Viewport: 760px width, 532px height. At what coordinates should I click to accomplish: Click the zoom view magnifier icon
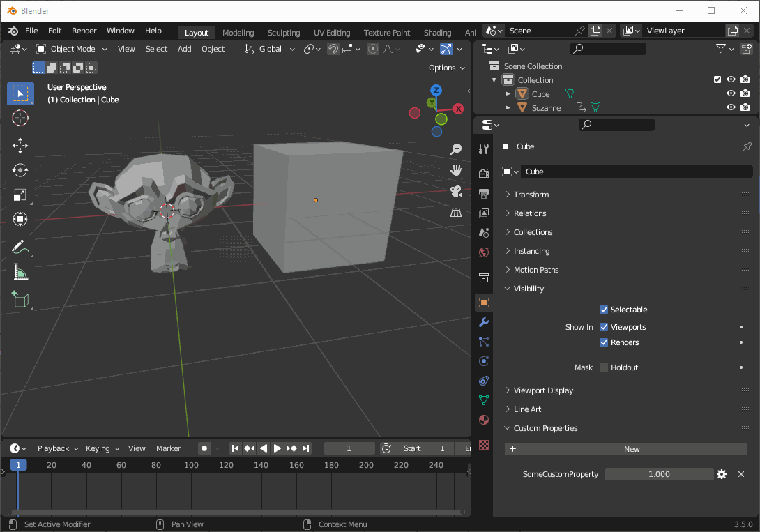click(x=456, y=149)
